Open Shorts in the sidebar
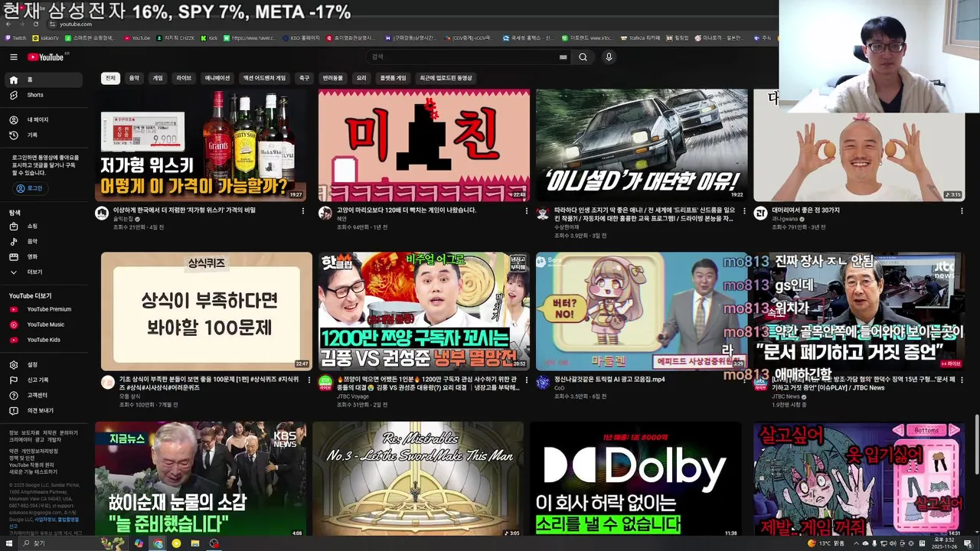This screenshot has width=980, height=551. (44, 95)
